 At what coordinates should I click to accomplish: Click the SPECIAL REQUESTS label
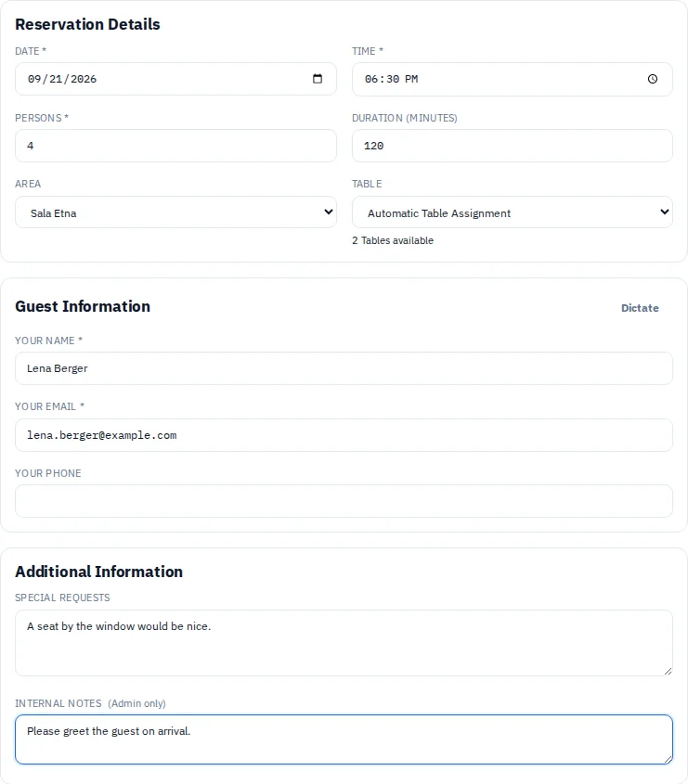(62, 598)
